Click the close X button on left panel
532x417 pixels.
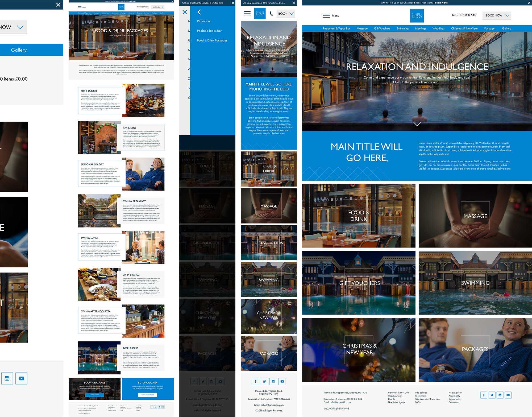(x=58, y=4)
